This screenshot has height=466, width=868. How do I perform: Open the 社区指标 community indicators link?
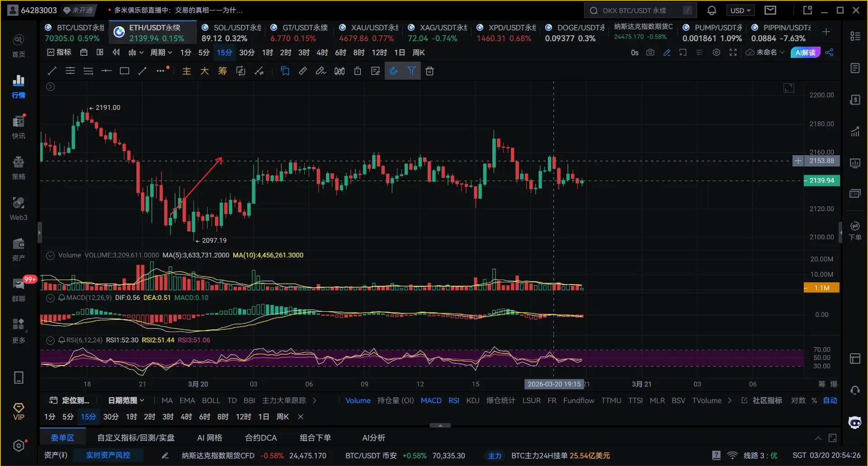[762, 400]
